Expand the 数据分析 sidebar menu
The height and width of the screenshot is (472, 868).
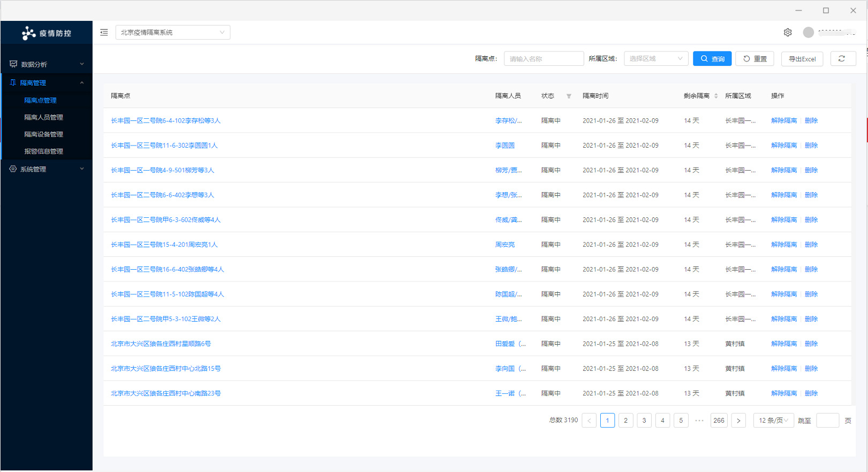coord(47,64)
